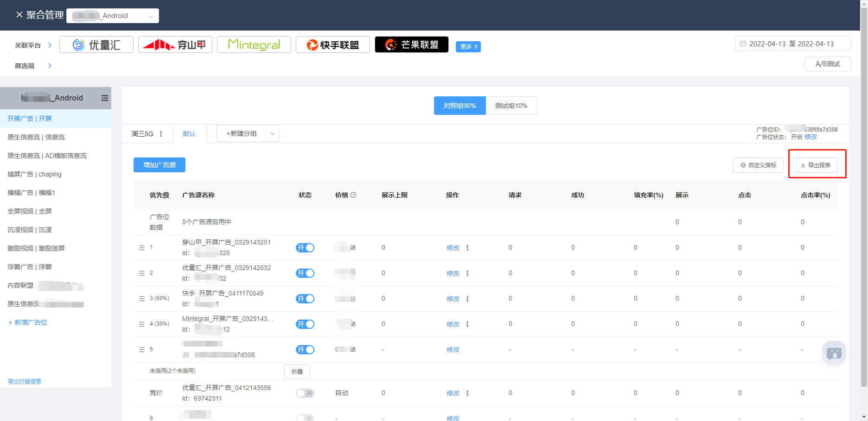Select the Mintegral platform logo
The width and height of the screenshot is (868, 421).
254,45
